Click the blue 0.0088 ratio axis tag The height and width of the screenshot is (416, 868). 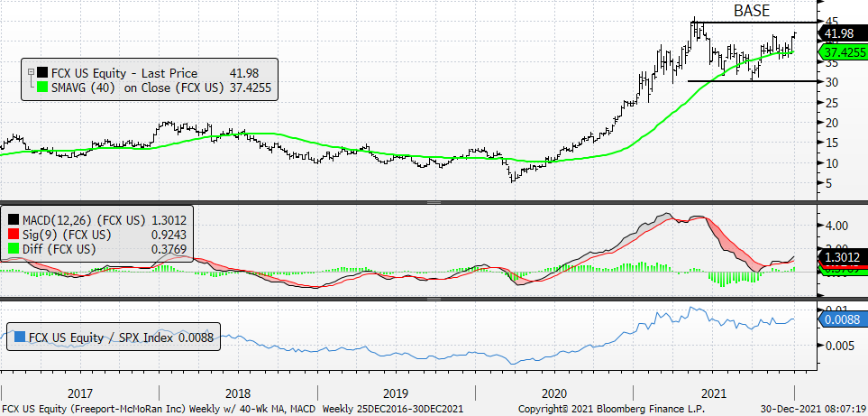[842, 320]
